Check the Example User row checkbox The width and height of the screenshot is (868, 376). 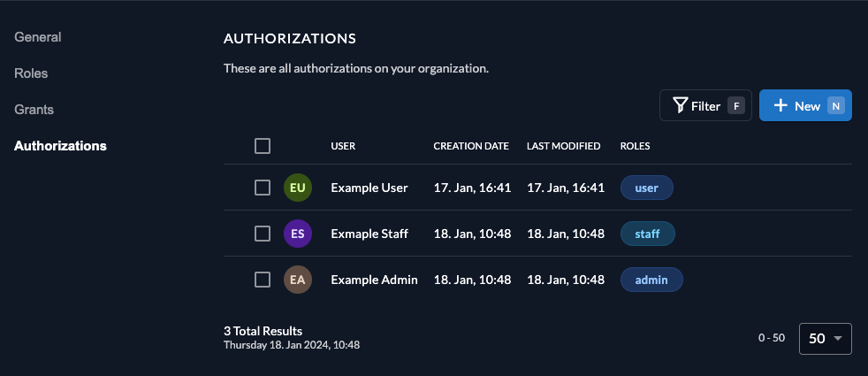coord(262,188)
